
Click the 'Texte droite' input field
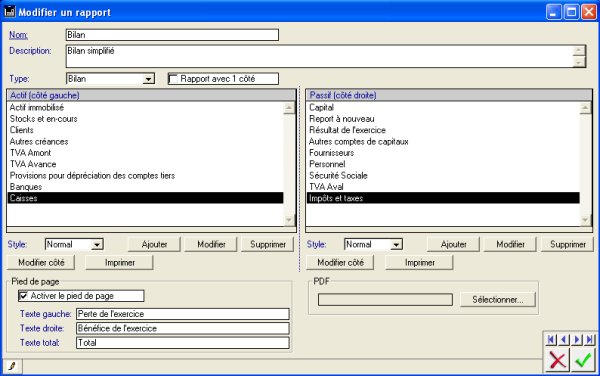click(x=183, y=328)
